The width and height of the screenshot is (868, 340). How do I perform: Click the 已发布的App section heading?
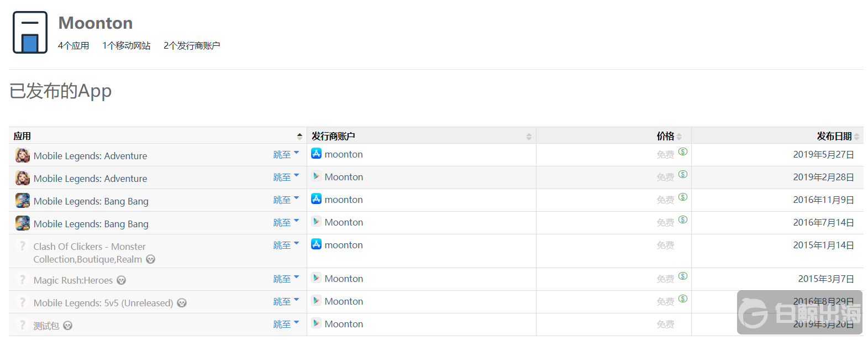[x=61, y=91]
